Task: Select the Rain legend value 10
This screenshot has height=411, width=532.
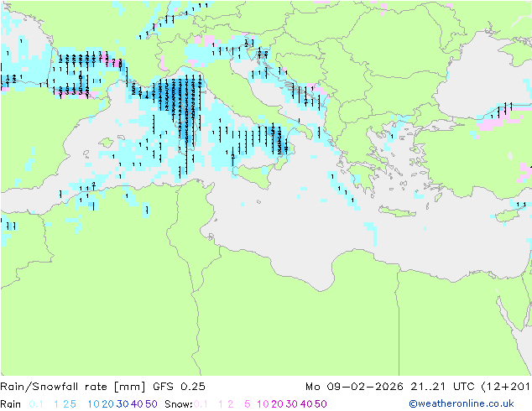Action: (x=94, y=404)
